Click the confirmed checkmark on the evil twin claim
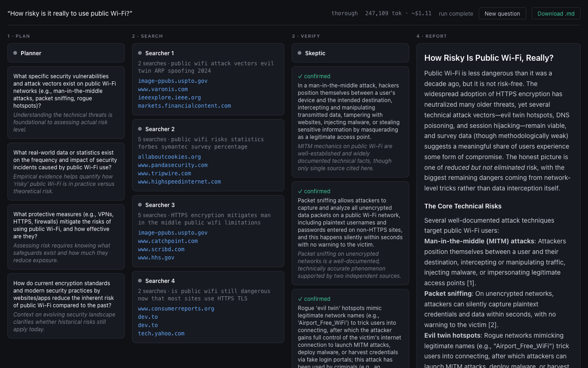 pos(300,299)
